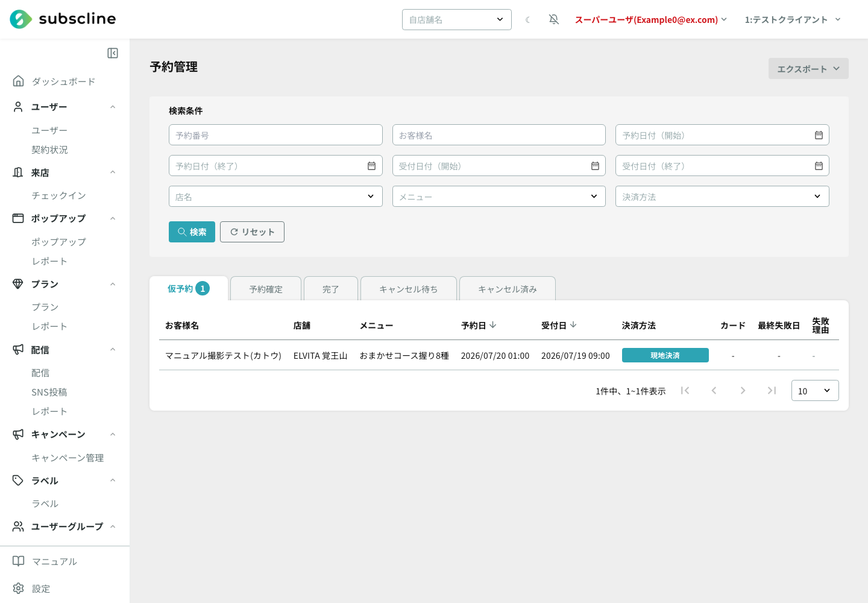Click マニュアル撮影テスト(カトウ) customer cell

tap(224, 356)
